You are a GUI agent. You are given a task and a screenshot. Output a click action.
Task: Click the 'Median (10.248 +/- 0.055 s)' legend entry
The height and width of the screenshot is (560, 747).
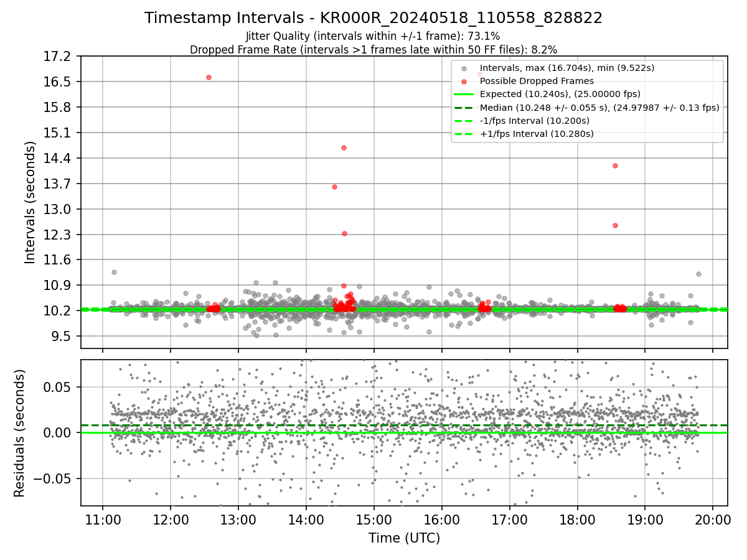(x=599, y=107)
